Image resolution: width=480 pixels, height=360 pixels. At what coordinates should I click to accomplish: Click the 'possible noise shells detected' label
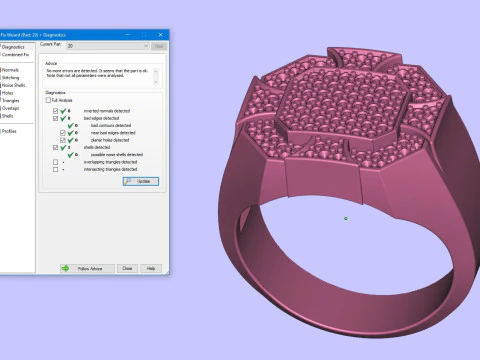point(117,155)
